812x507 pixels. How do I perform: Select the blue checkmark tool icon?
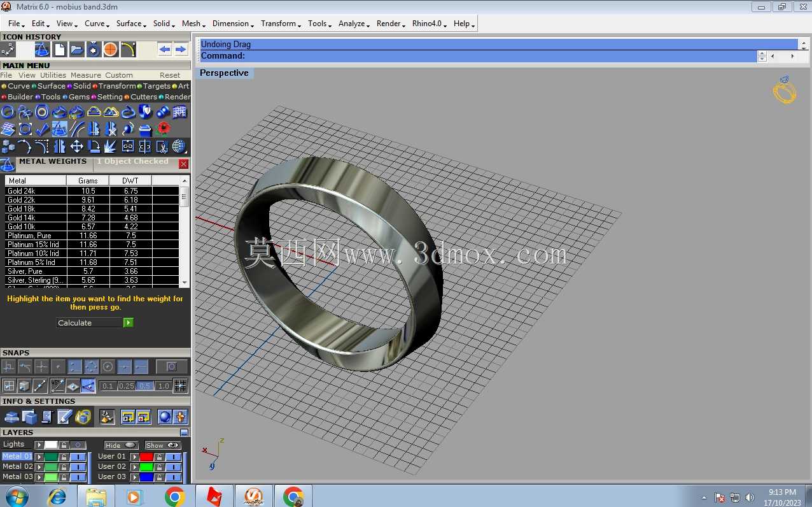coord(42,129)
